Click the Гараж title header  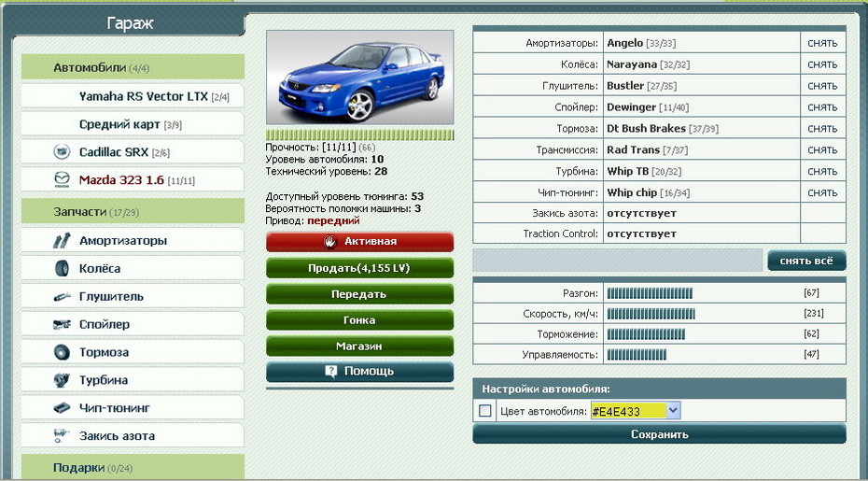pyautogui.click(x=130, y=23)
